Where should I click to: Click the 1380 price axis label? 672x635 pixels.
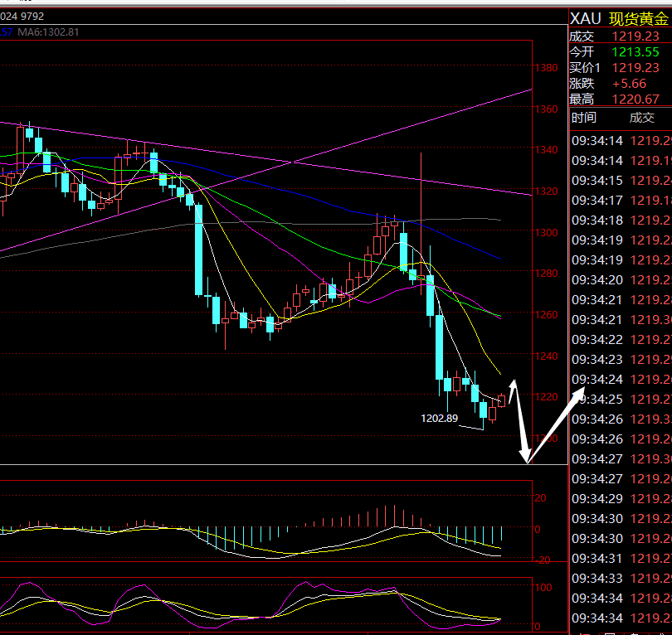[x=546, y=68]
